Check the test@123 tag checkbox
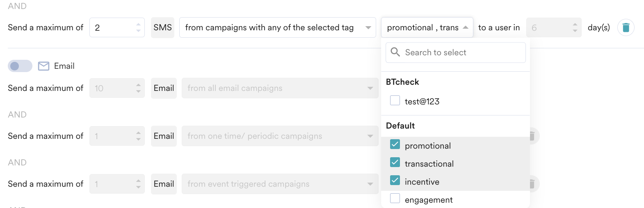 [395, 100]
